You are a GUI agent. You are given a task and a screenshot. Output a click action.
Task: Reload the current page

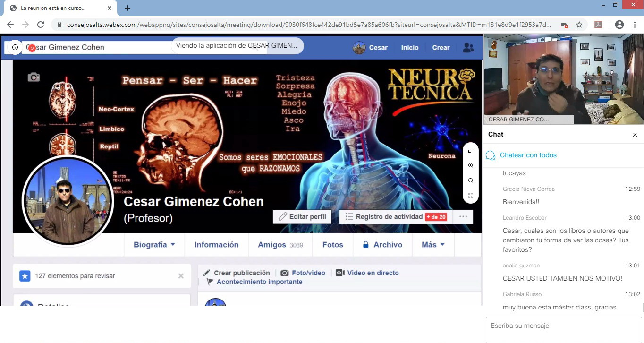click(41, 25)
